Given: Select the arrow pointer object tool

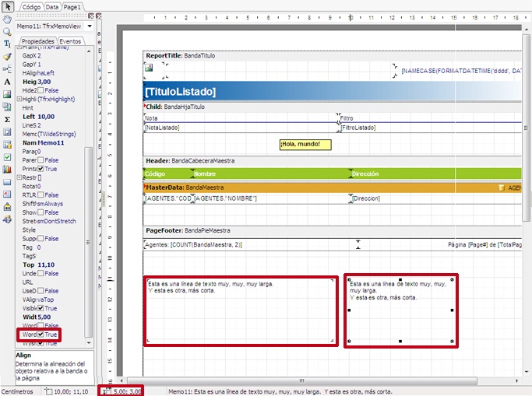Looking at the screenshot, I should click(7, 6).
